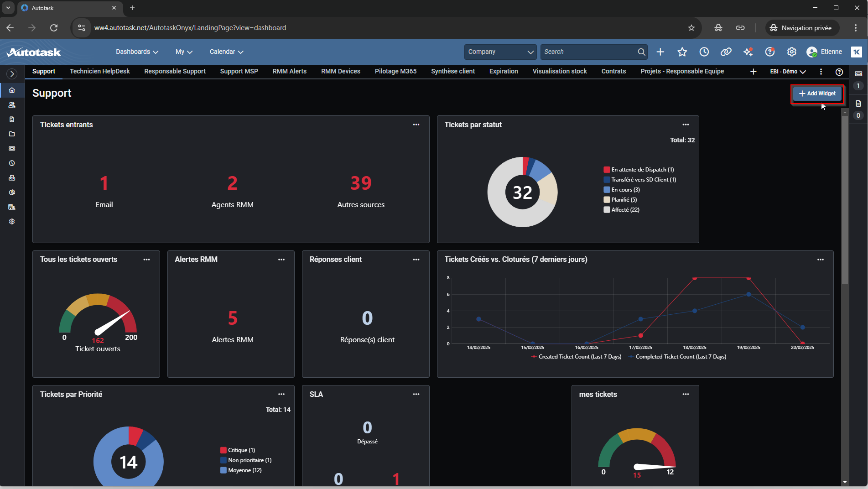Screen dimensions: 868x489
Task: Open mes tickets widget options menu
Action: [686, 394]
